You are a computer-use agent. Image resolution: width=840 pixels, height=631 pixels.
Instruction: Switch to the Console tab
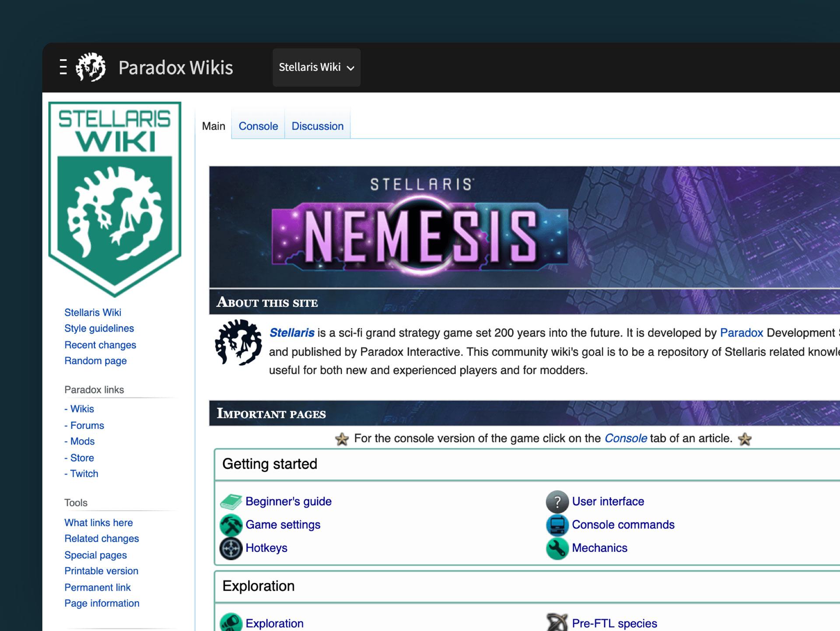click(x=258, y=126)
